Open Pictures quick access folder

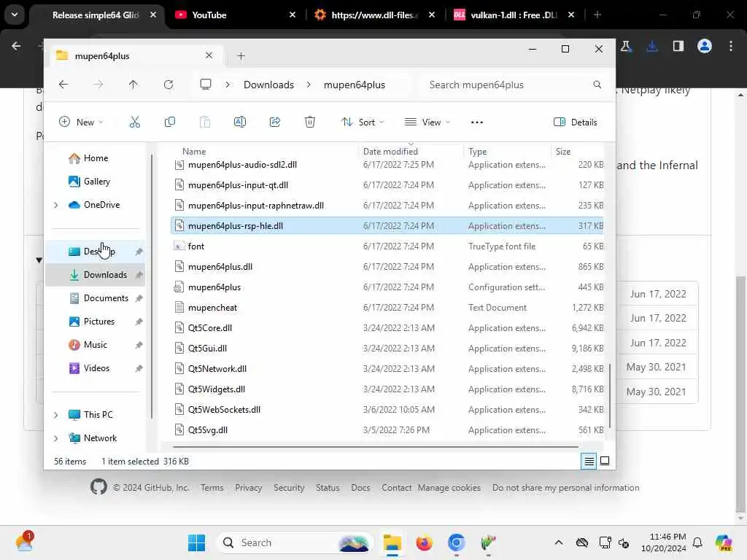point(98,322)
